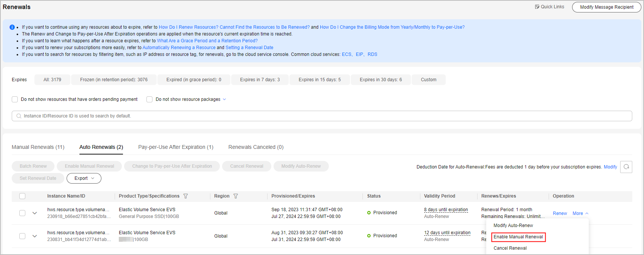The image size is (644, 255).
Task: Expand the first resource row details chevron
Action: [34, 213]
